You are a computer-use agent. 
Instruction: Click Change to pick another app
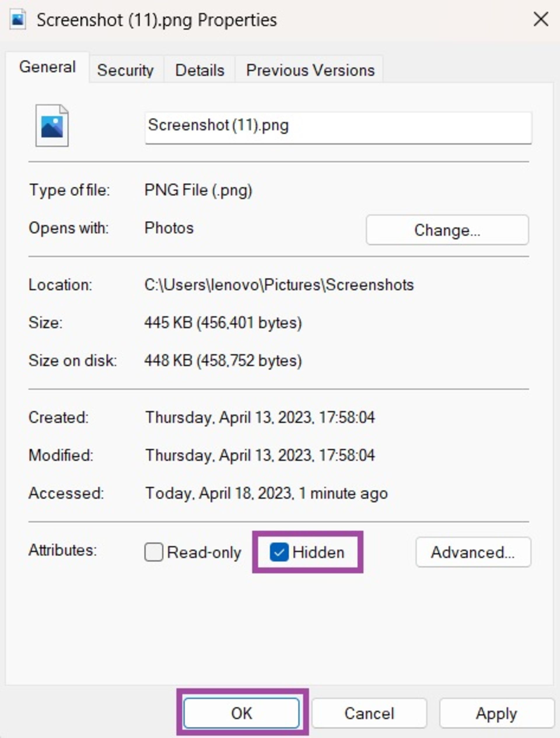[447, 230]
